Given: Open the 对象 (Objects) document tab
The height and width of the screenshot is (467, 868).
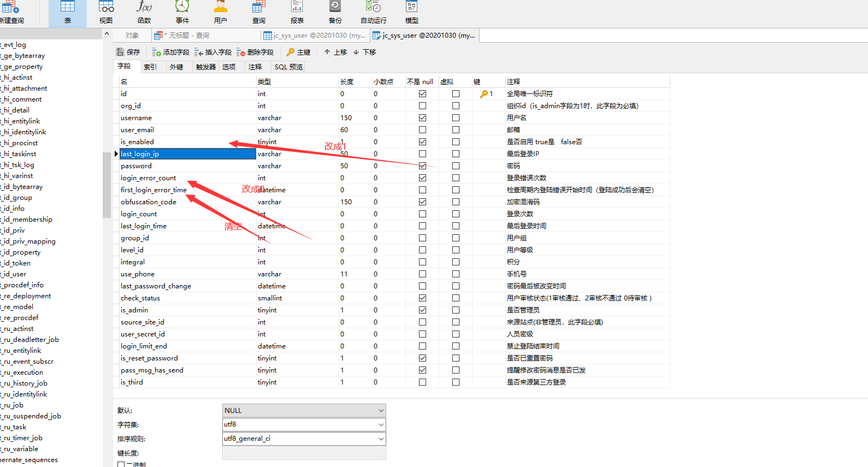Looking at the screenshot, I should 132,36.
